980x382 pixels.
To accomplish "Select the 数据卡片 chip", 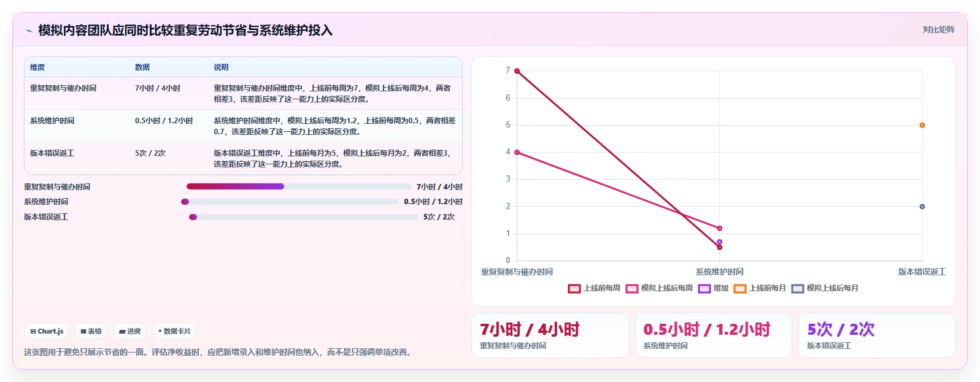I will point(174,331).
